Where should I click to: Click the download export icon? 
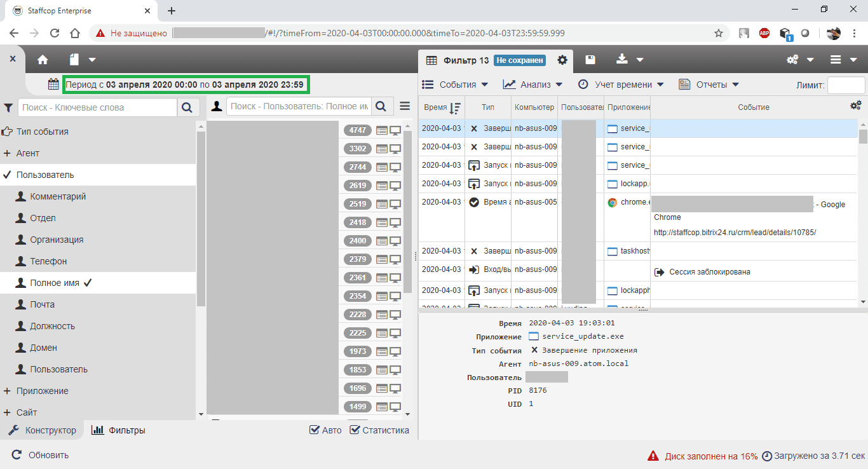622,60
